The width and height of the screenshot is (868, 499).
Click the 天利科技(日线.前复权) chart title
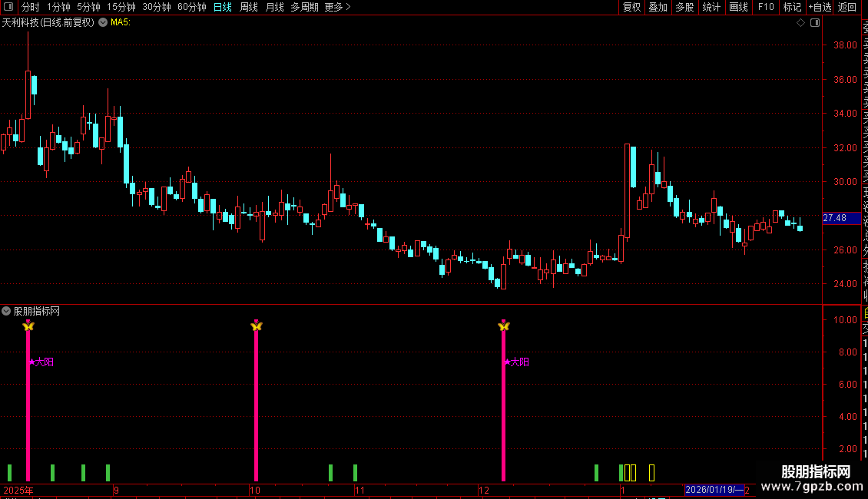point(48,23)
